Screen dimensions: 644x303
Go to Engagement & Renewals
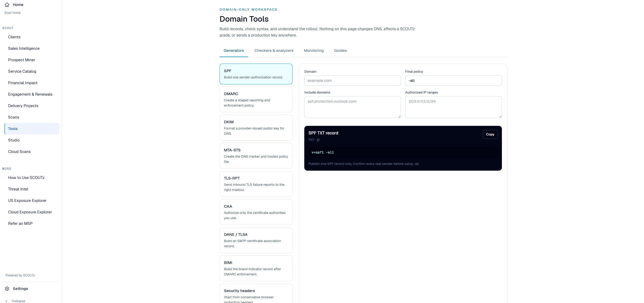(x=32, y=94)
